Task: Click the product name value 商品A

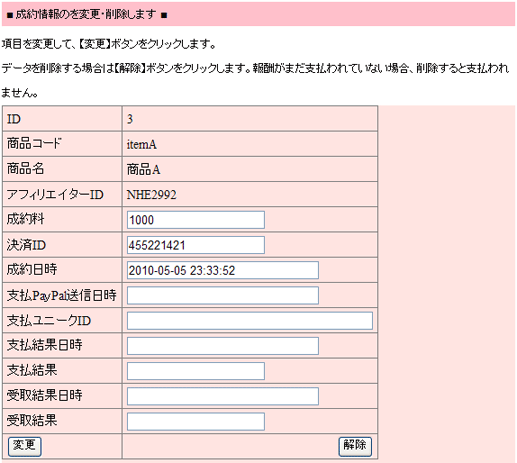Action: [x=143, y=170]
